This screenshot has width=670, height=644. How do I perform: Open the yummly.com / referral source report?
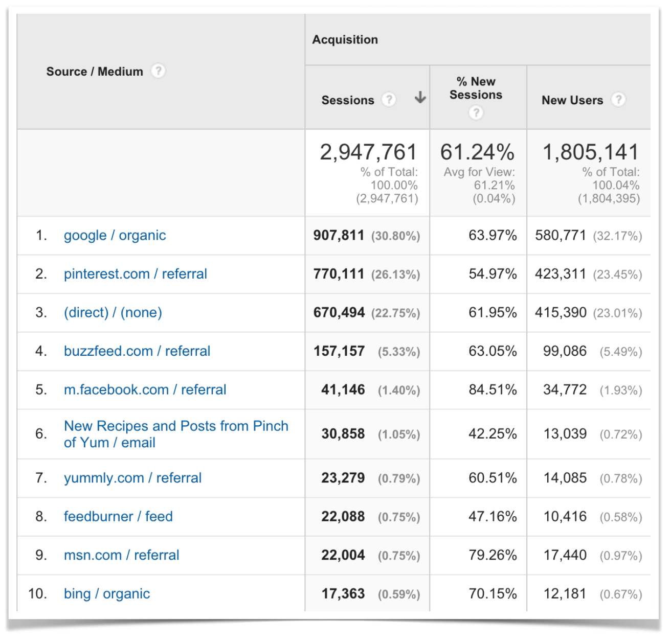pyautogui.click(x=132, y=478)
